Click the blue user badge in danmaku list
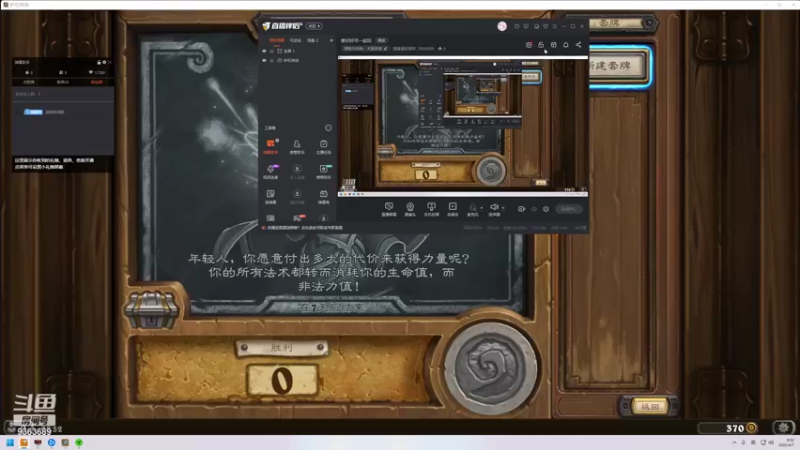The height and width of the screenshot is (450, 800). coord(33,112)
